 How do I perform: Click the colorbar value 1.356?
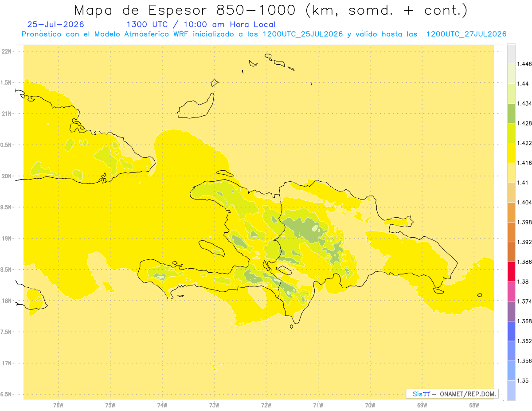[524, 361]
